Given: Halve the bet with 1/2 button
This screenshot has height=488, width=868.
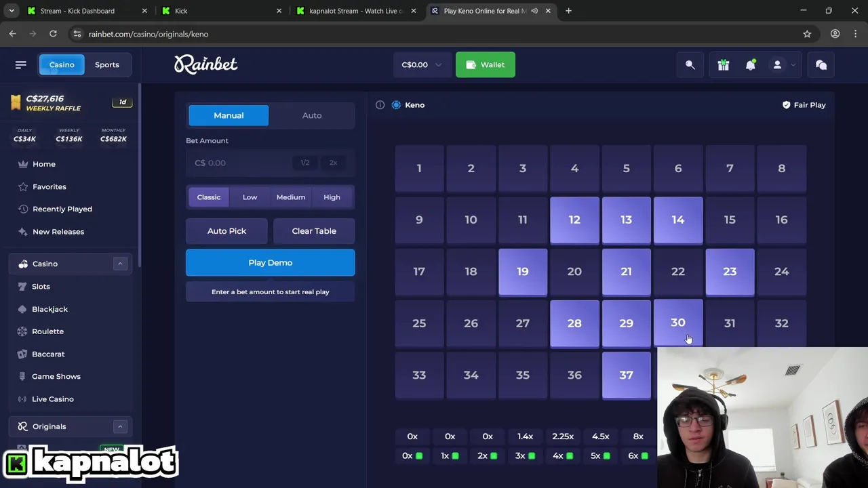Looking at the screenshot, I should [305, 163].
